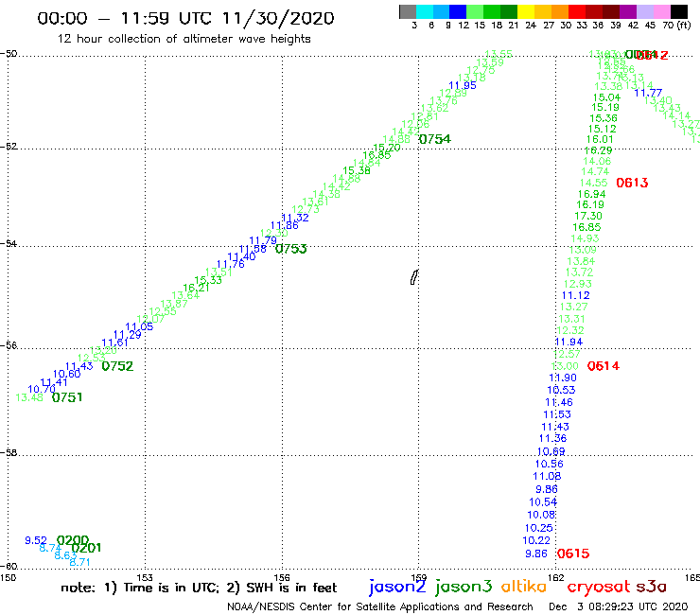The width and height of the screenshot is (700, 615).
Task: Select the wave height value 14.93
Action: tap(585, 238)
